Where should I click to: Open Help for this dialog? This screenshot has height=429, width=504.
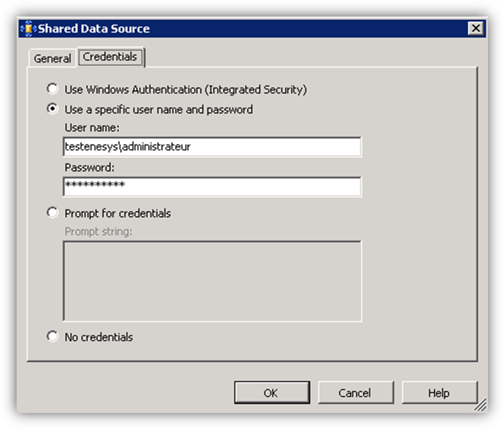click(439, 393)
